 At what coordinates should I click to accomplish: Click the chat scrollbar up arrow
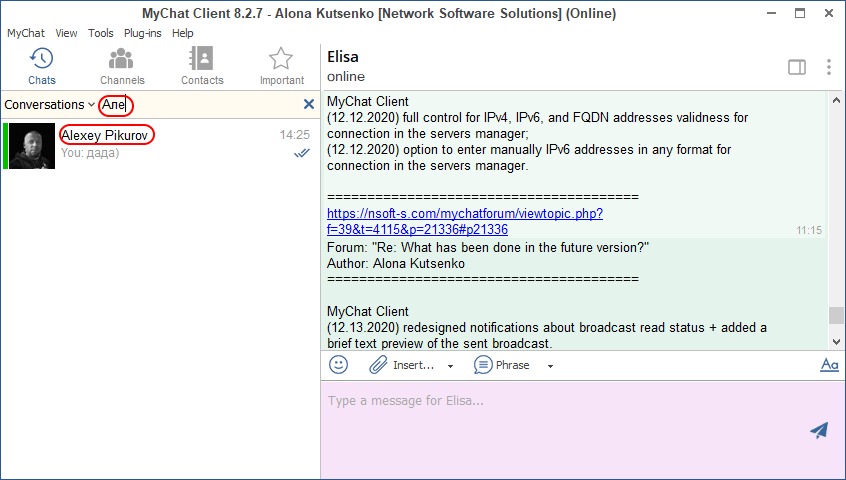[836, 100]
